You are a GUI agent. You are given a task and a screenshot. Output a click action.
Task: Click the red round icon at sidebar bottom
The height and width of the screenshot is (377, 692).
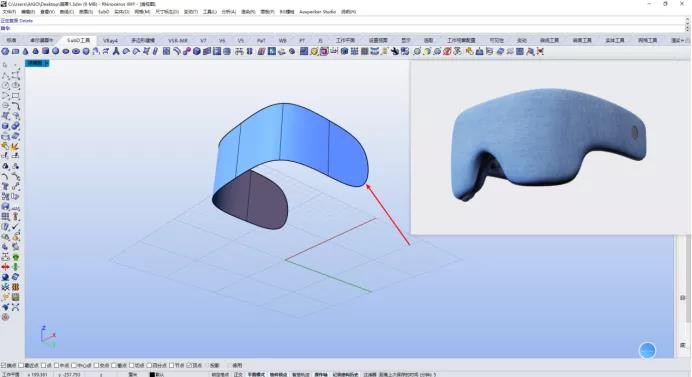[x=5, y=317]
